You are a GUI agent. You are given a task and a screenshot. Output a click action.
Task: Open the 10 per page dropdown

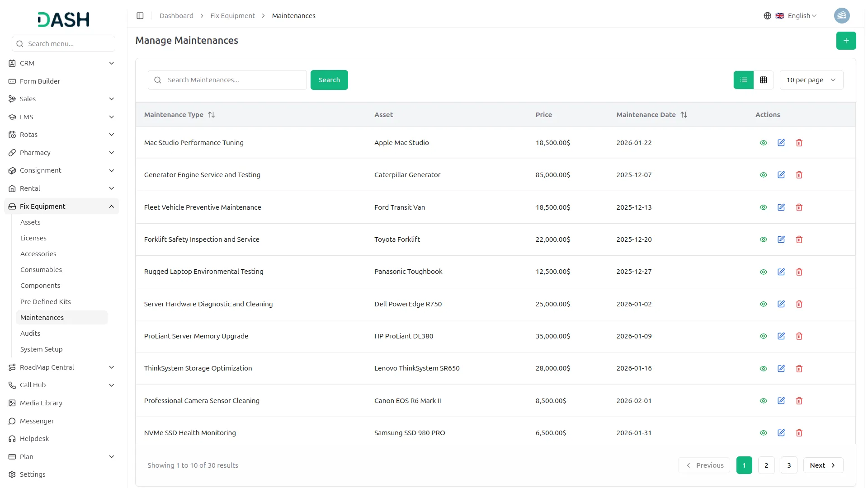(x=811, y=80)
